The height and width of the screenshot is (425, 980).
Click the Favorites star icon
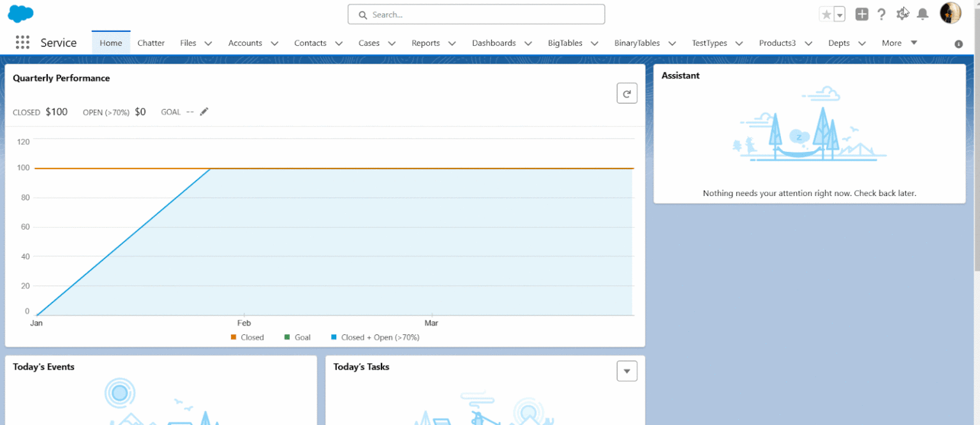826,14
